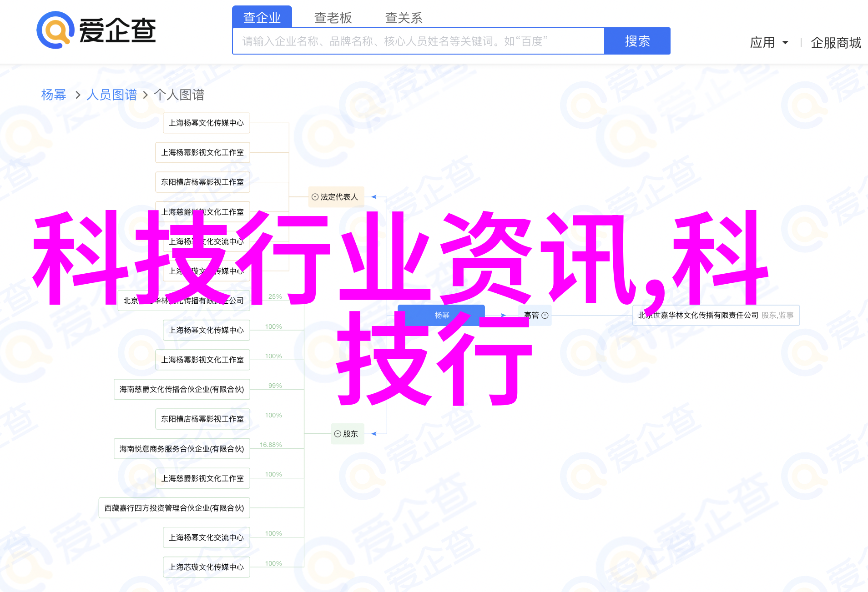Collapse the 法定代表人 branch circle icon
This screenshot has height=592, width=868.
315,197
